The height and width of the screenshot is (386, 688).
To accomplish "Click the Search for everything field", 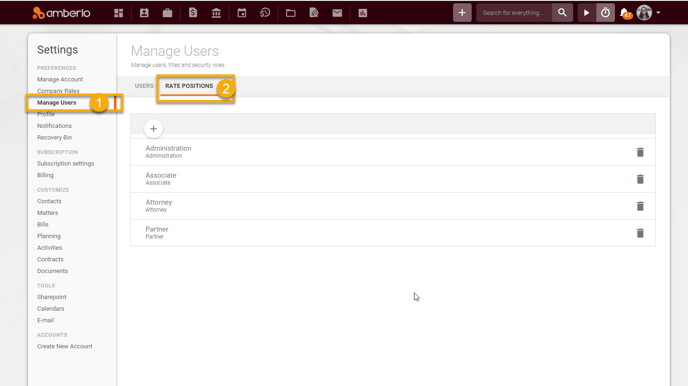I will coord(514,13).
